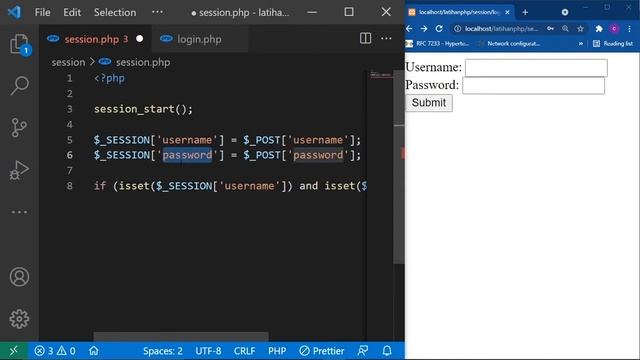Screen dimensions: 640x360
Task: Open the zoom magnifier in the address bar
Action: (x=565, y=29)
